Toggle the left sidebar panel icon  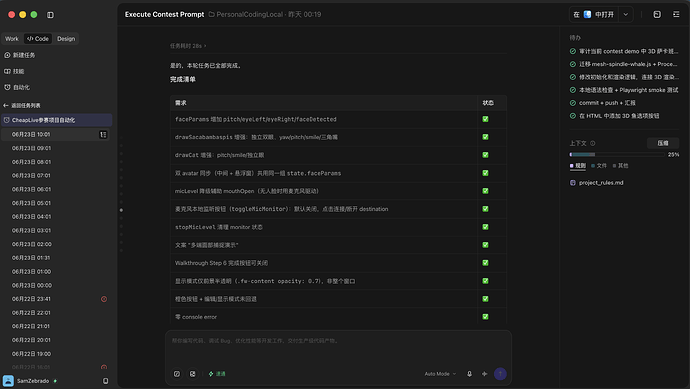coord(50,15)
